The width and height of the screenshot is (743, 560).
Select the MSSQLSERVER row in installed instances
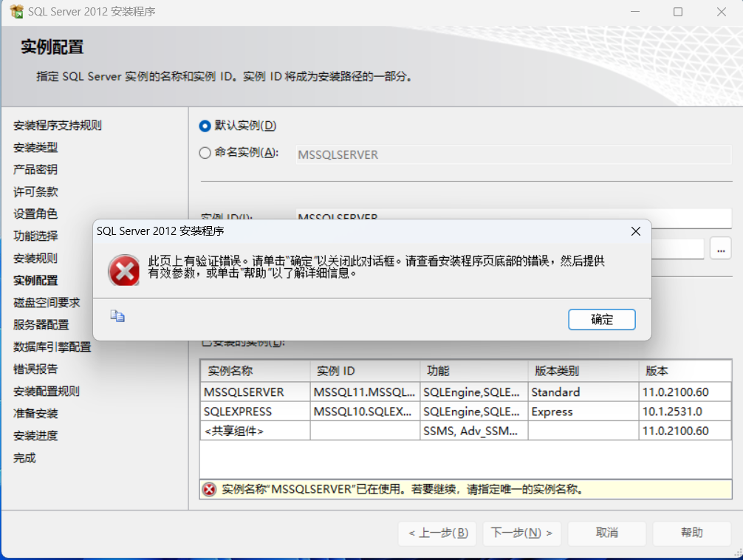point(466,392)
